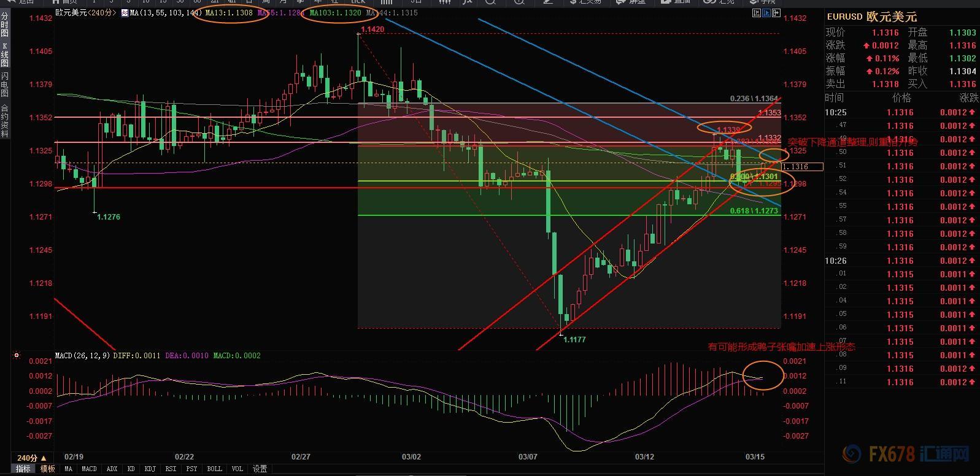Select the KDJ indicator button
This screenshot has width=980, height=476.
[x=150, y=469]
